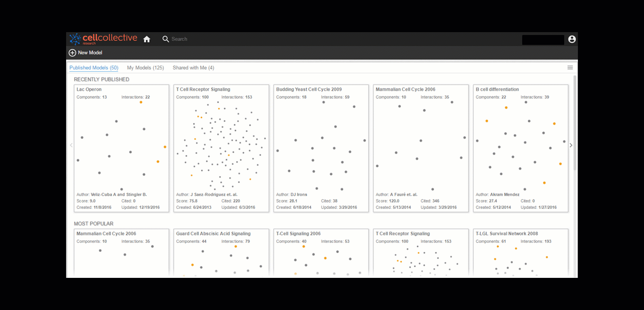This screenshot has height=310, width=644.
Task: Open T-Cell Signaling 2006 model card
Action: [321, 253]
